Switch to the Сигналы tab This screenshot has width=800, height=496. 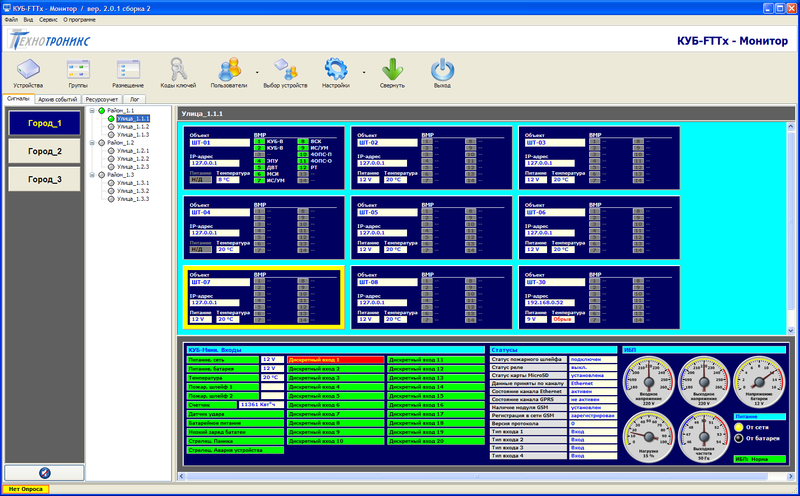tap(18, 99)
